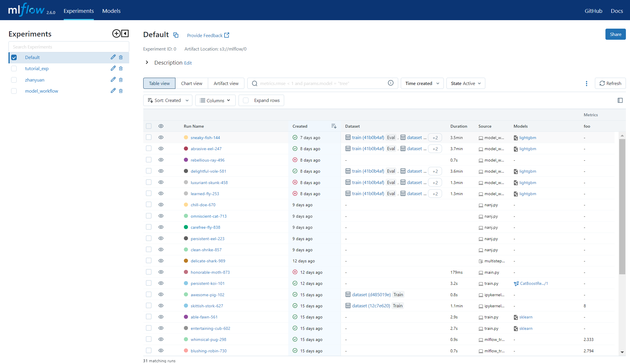This screenshot has height=364, width=630.
Task: Edit the tutorial_exp experiment name
Action: click(x=113, y=68)
